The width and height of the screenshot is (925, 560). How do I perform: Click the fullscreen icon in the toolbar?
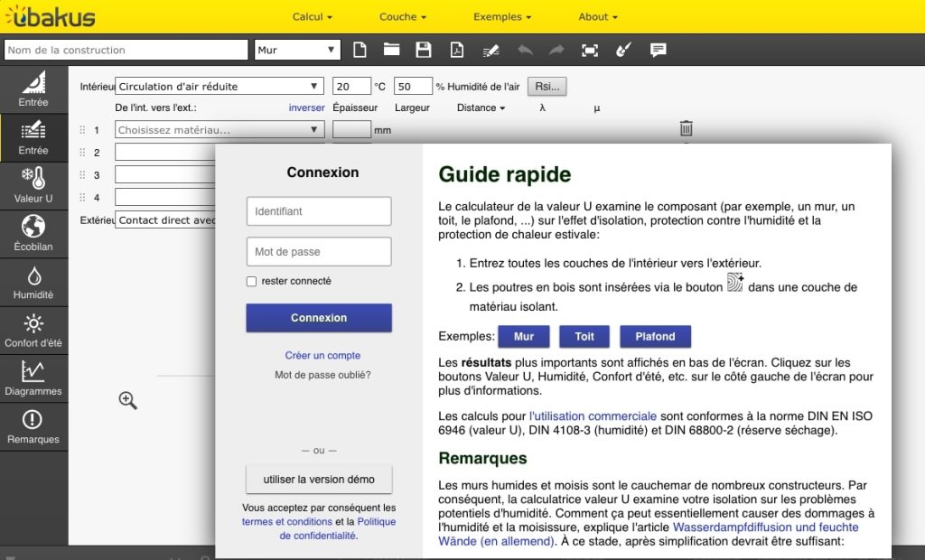pos(590,50)
